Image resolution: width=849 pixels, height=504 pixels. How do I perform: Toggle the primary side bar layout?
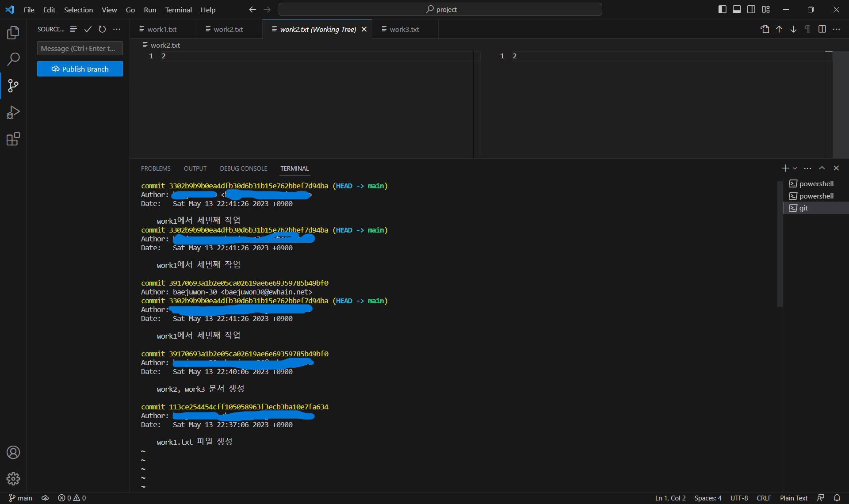tap(722, 9)
